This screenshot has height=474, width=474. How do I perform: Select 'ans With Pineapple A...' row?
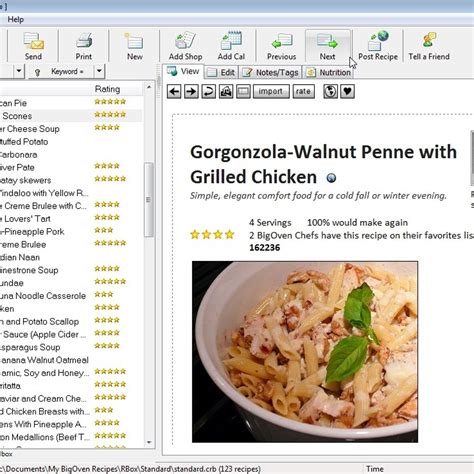[x=72, y=424]
